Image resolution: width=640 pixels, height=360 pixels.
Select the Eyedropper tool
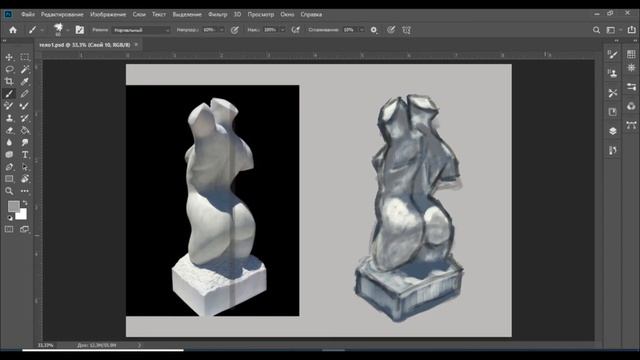25,82
